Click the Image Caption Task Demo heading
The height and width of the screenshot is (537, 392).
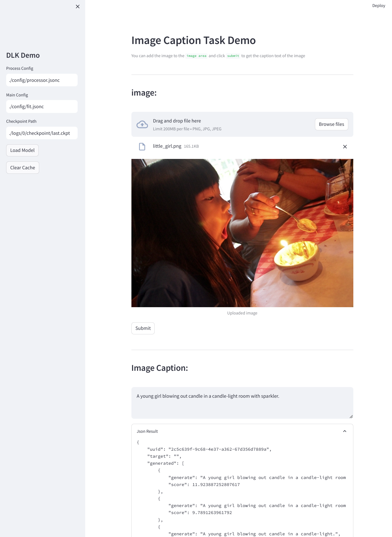[193, 40]
